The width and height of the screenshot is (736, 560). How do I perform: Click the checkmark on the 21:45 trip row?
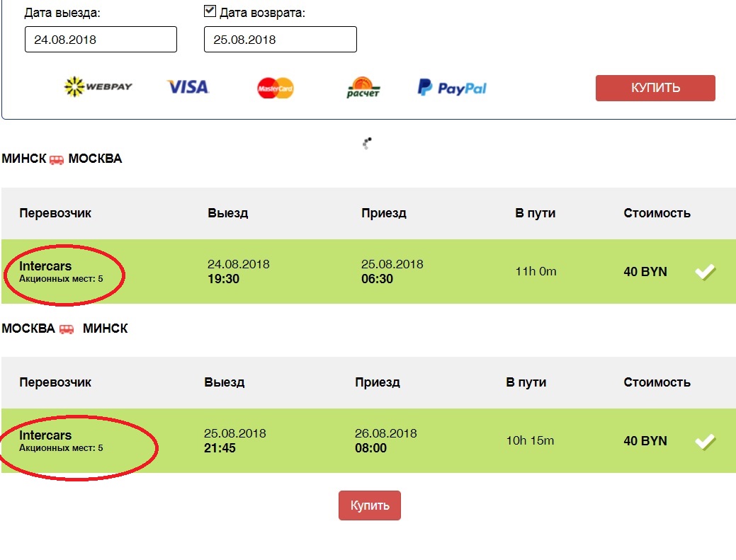705,441
